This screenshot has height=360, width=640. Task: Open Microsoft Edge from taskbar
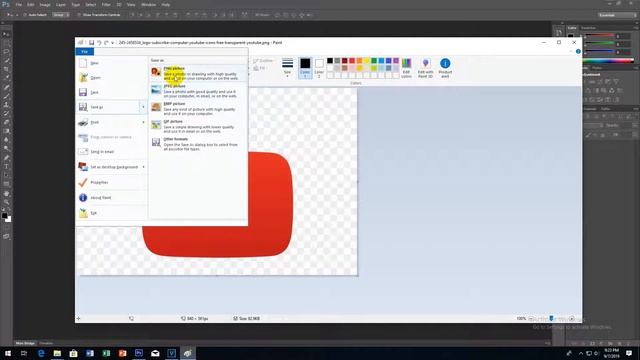[x=41, y=353]
